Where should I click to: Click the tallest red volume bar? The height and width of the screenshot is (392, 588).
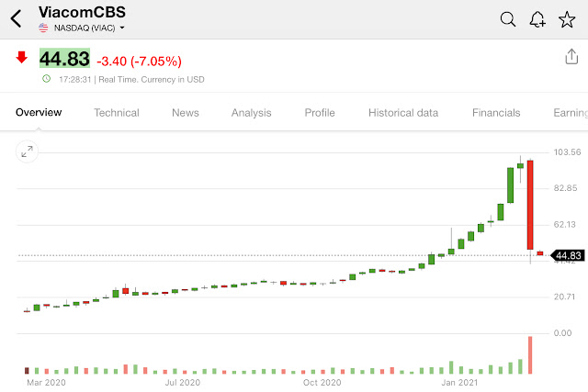point(530,355)
